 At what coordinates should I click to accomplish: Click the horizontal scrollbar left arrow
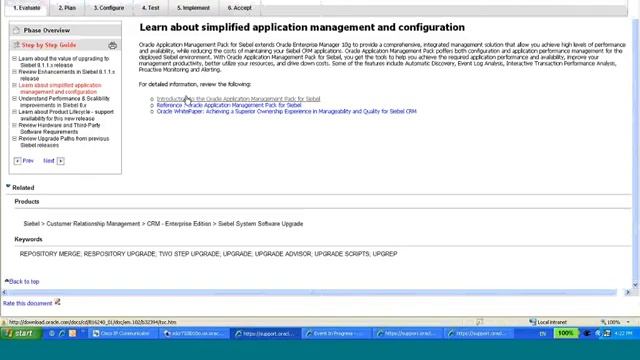(x=4, y=292)
